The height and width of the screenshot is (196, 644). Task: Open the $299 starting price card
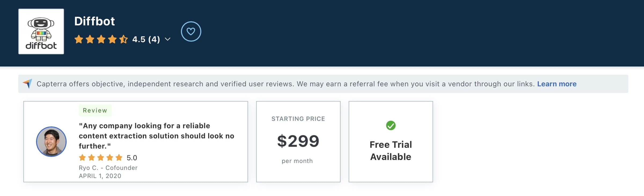point(298,142)
